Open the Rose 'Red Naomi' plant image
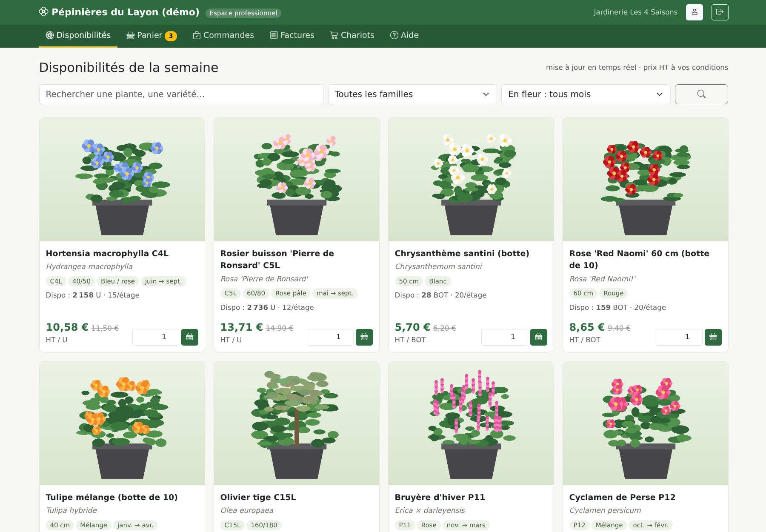The image size is (766, 532). coord(646,180)
